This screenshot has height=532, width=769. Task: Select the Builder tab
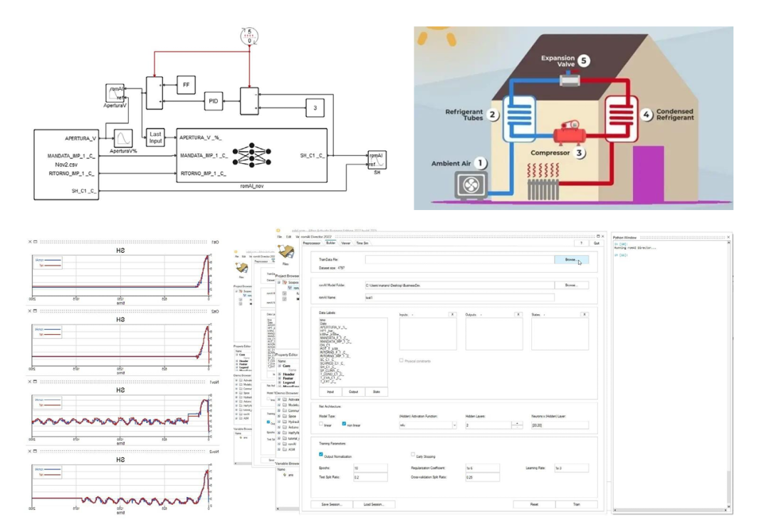tap(330, 243)
